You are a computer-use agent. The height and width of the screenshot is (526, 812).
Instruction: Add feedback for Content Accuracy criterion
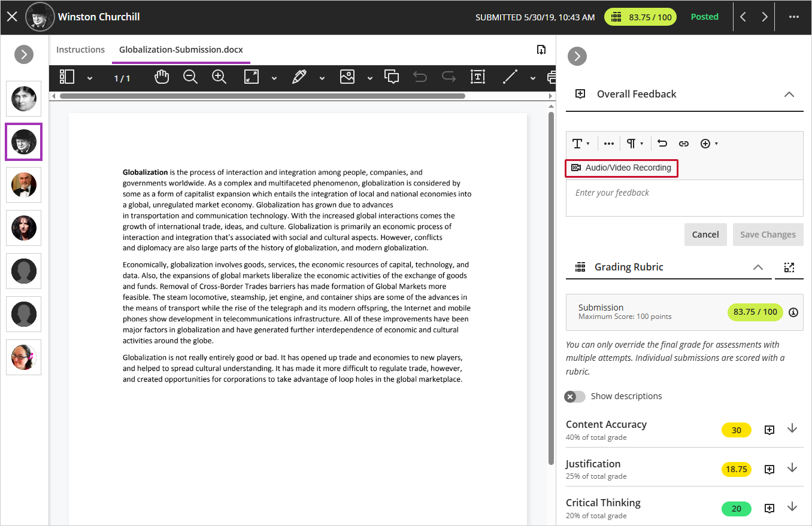tap(769, 430)
